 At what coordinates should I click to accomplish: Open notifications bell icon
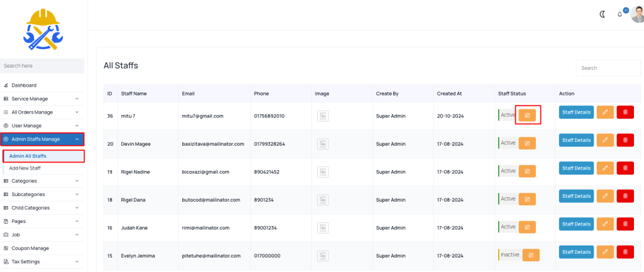[619, 14]
